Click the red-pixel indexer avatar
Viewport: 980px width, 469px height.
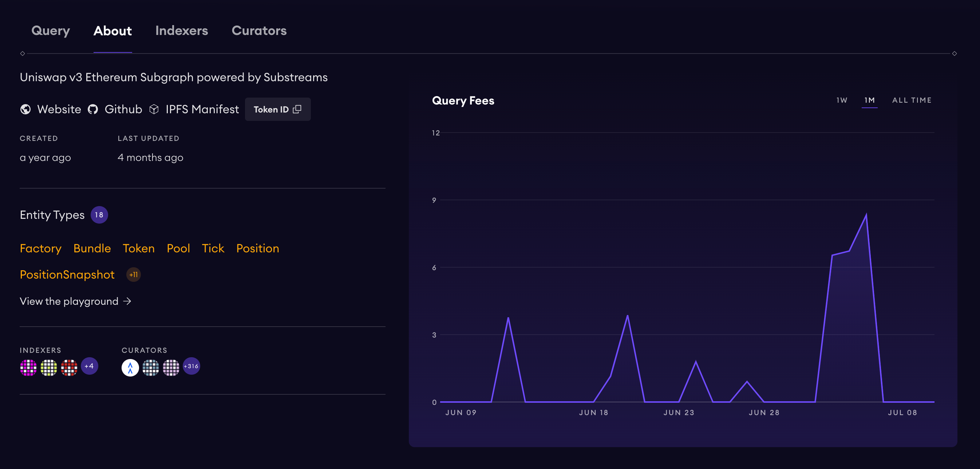[69, 367]
